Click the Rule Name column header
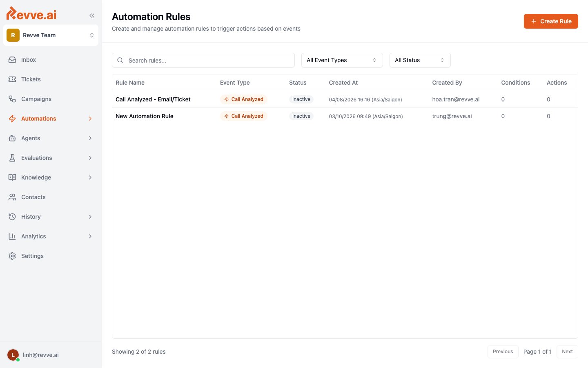The image size is (588, 368). pyautogui.click(x=130, y=83)
